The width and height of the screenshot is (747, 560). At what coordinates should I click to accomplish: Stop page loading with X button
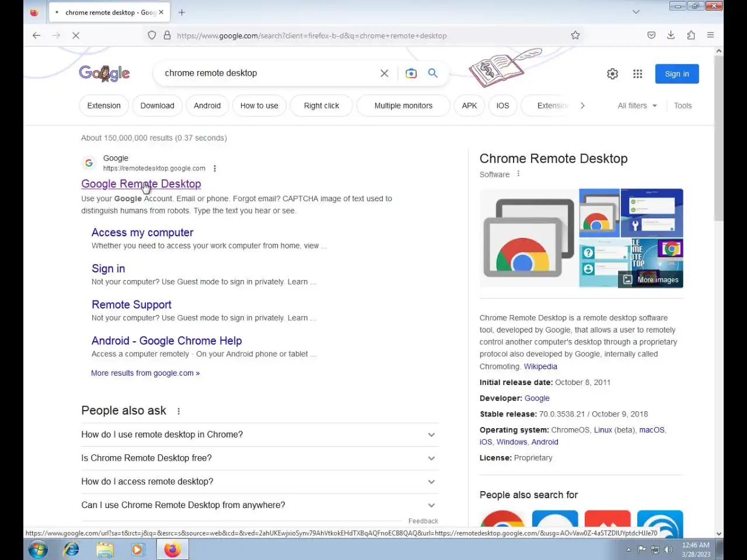76,36
